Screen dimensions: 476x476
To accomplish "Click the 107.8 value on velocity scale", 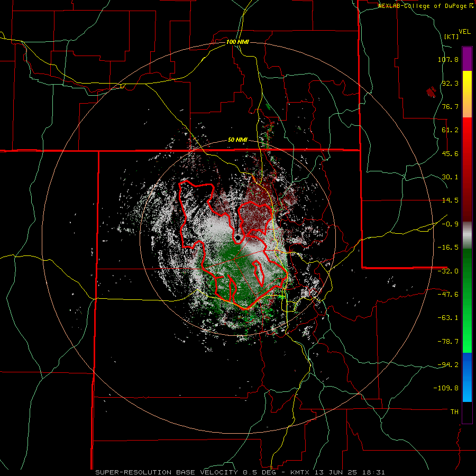I will [448, 59].
